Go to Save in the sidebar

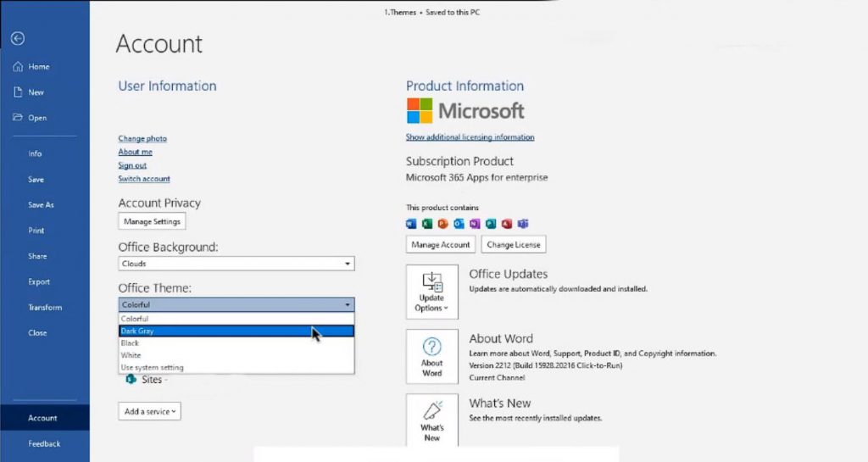pyautogui.click(x=36, y=179)
